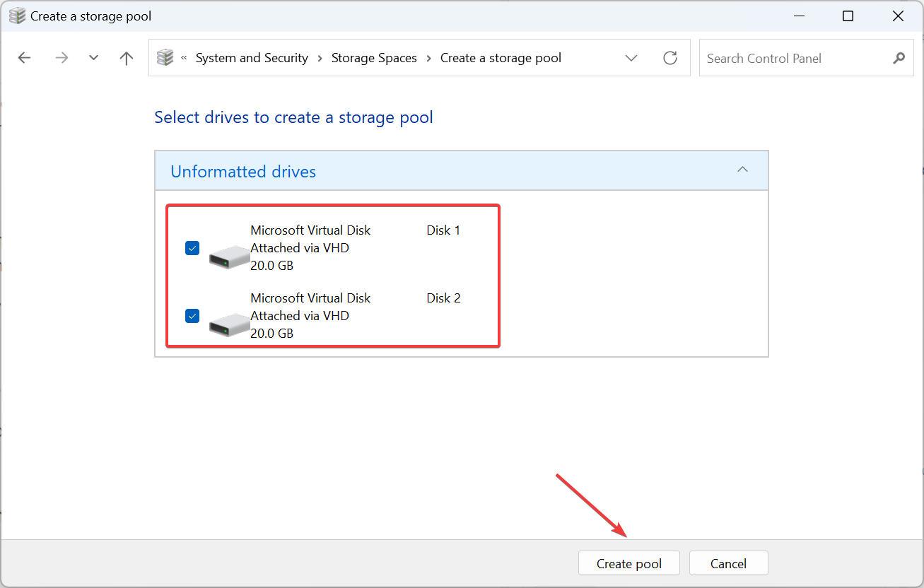Collapse the Unformatted drives section
The width and height of the screenshot is (924, 588).
coord(742,170)
